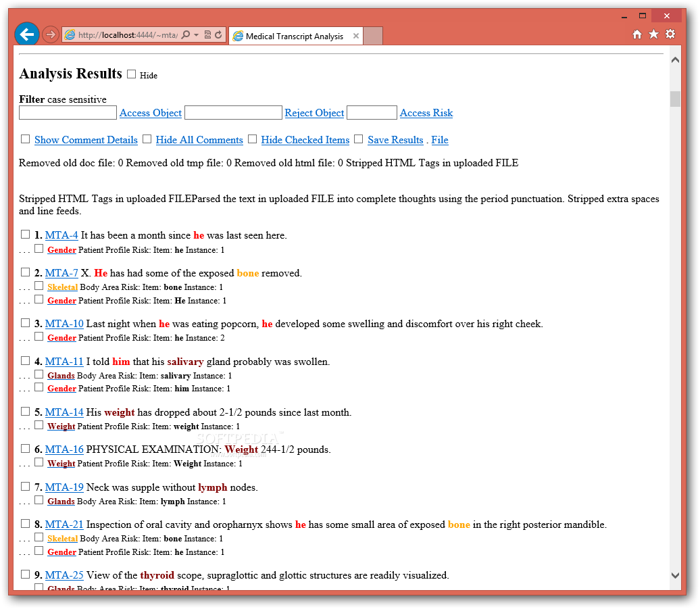The width and height of the screenshot is (700, 609).
Task: Open the MTA-16 link
Action: [64, 449]
